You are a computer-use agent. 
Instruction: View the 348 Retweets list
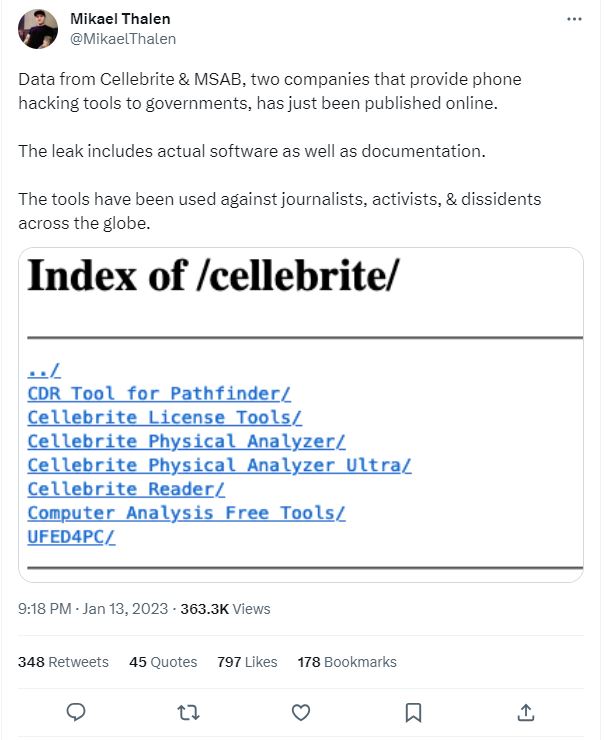64,662
